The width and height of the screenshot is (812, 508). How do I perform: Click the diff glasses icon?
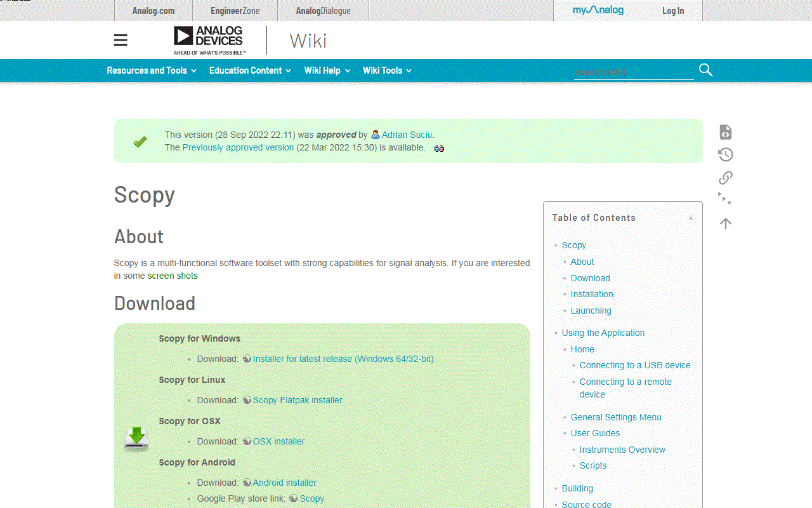point(439,149)
